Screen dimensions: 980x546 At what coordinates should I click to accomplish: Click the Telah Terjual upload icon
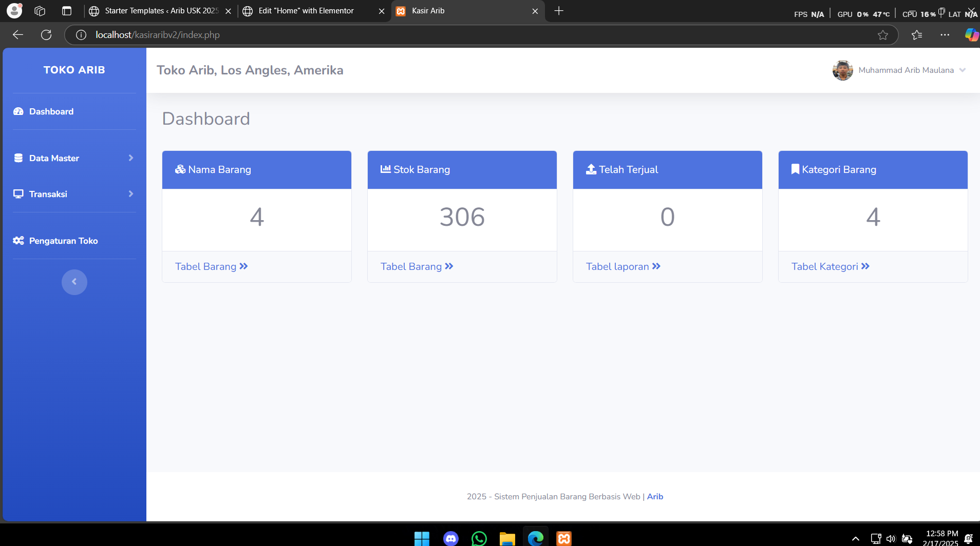pos(591,169)
